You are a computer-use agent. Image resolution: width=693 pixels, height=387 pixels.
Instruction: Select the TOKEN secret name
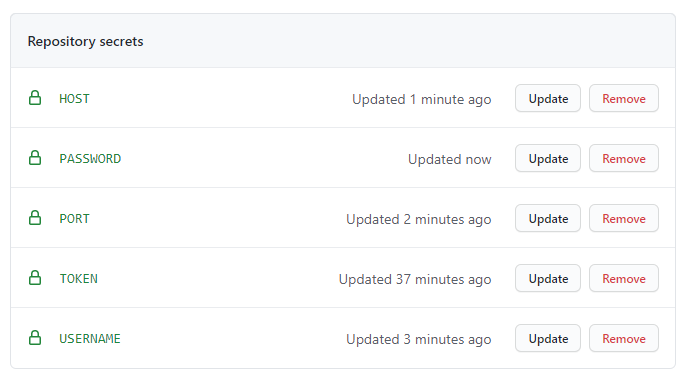click(79, 279)
